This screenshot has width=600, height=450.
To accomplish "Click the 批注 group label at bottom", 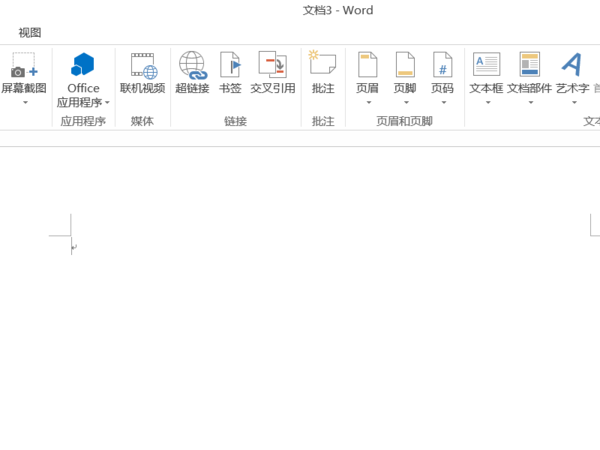I will coord(323,121).
